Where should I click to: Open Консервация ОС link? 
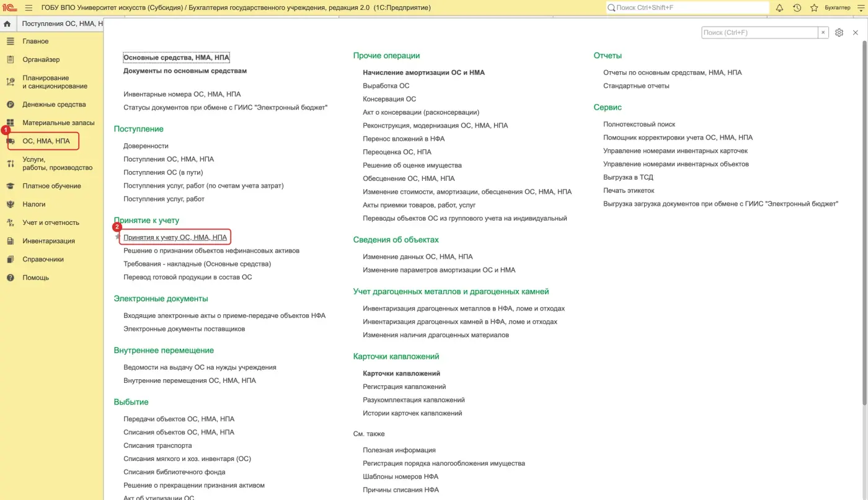tap(389, 99)
